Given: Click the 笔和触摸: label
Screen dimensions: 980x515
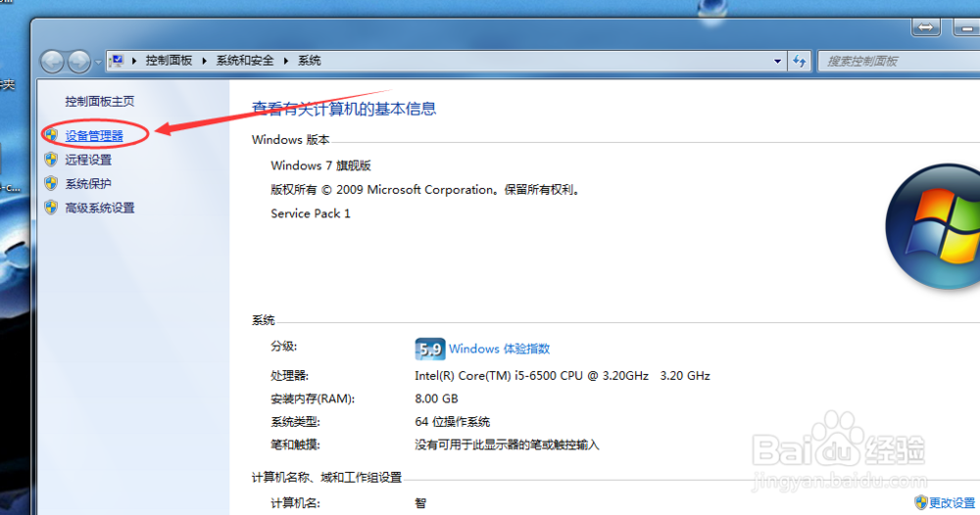Looking at the screenshot, I should coord(295,445).
